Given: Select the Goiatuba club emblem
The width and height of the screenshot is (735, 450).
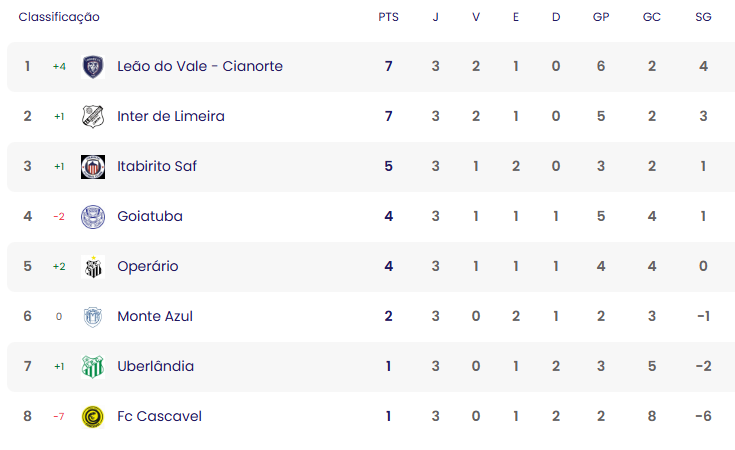Looking at the screenshot, I should [93, 217].
